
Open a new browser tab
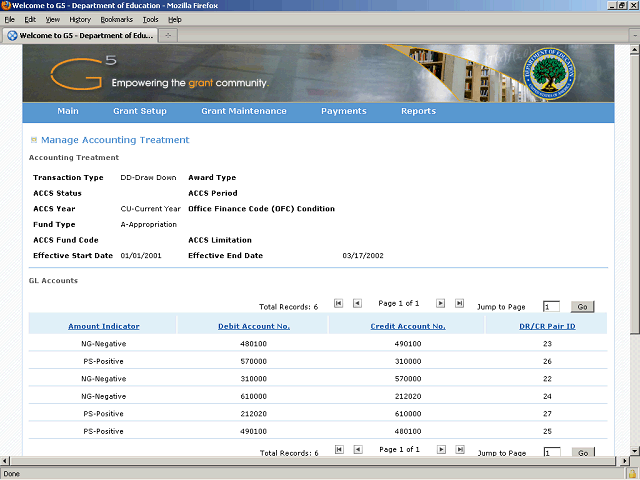coord(168,36)
